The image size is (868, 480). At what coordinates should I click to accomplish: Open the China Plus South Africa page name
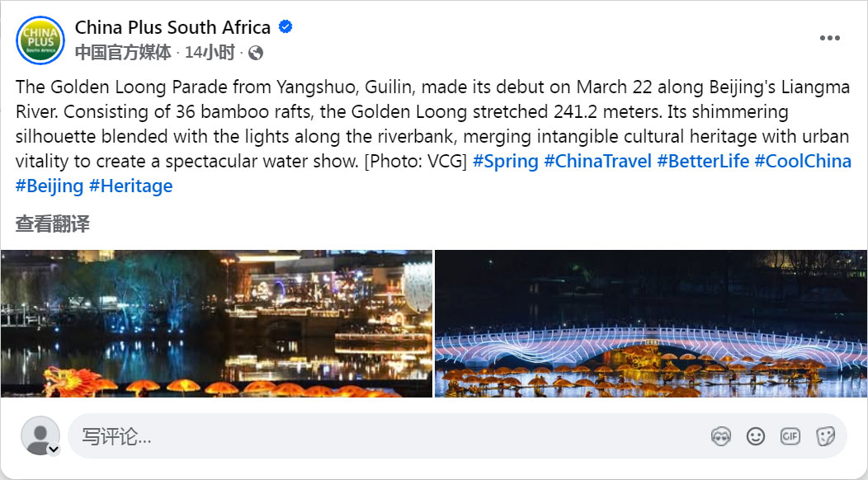click(x=172, y=27)
